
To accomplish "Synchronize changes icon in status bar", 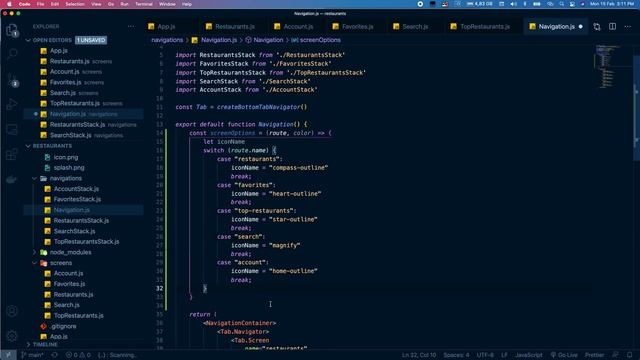I will 54,355.
